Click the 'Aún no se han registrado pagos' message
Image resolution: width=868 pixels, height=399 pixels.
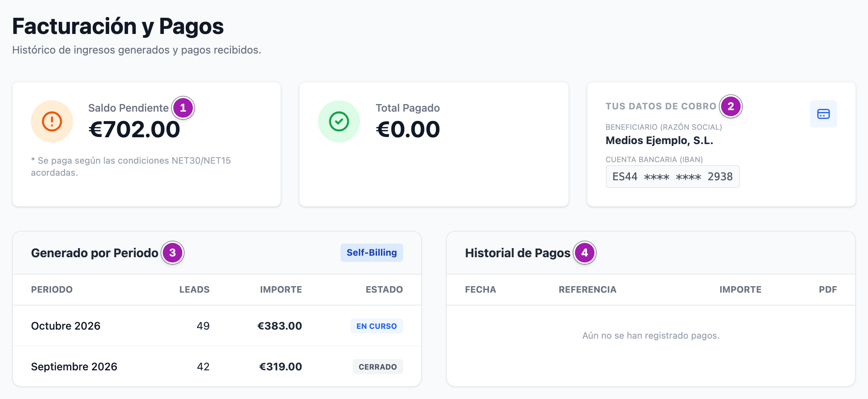click(x=651, y=336)
